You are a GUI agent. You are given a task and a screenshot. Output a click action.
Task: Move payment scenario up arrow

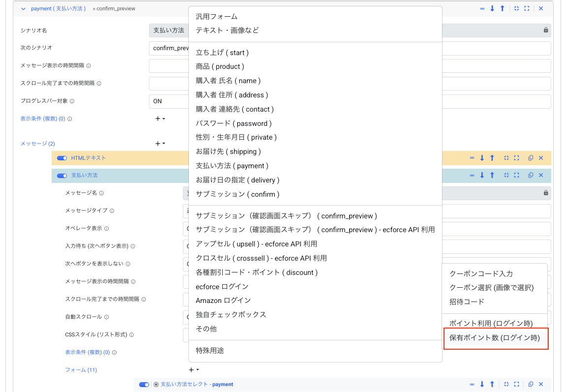tap(503, 8)
